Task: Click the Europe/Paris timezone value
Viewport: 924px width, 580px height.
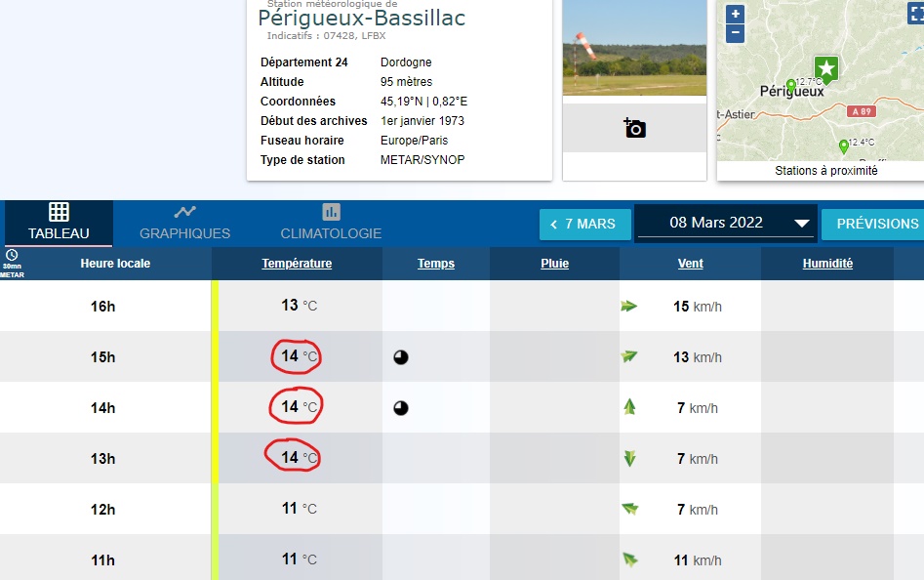Action: tap(415, 141)
